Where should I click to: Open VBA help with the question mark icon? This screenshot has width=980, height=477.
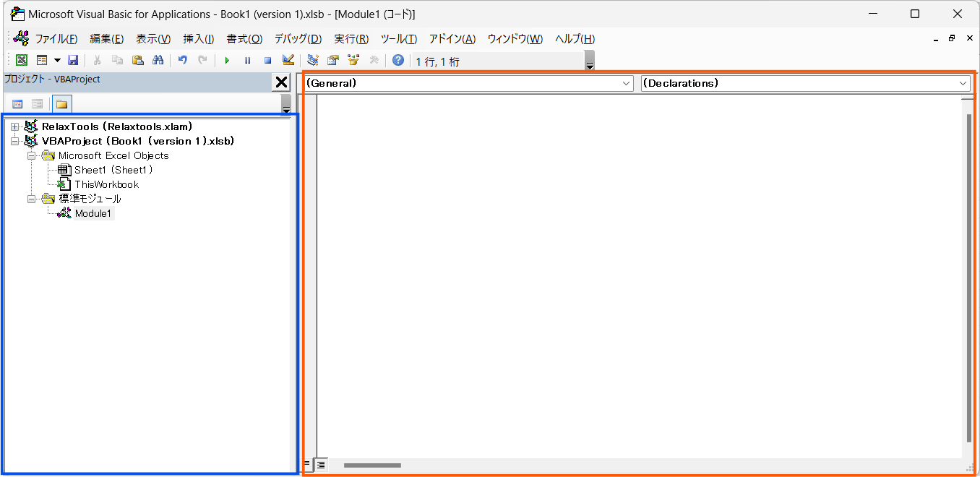(x=397, y=61)
